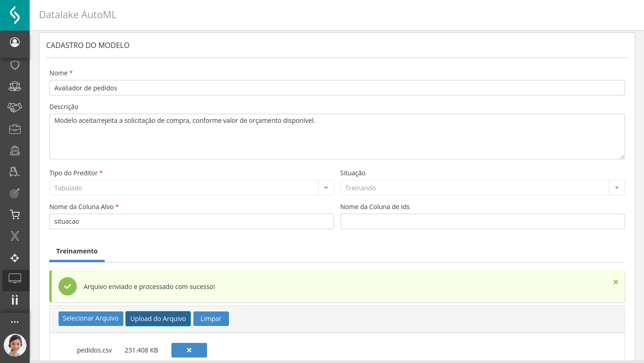
Task: Dismiss the success message with the X
Action: pyautogui.click(x=616, y=282)
